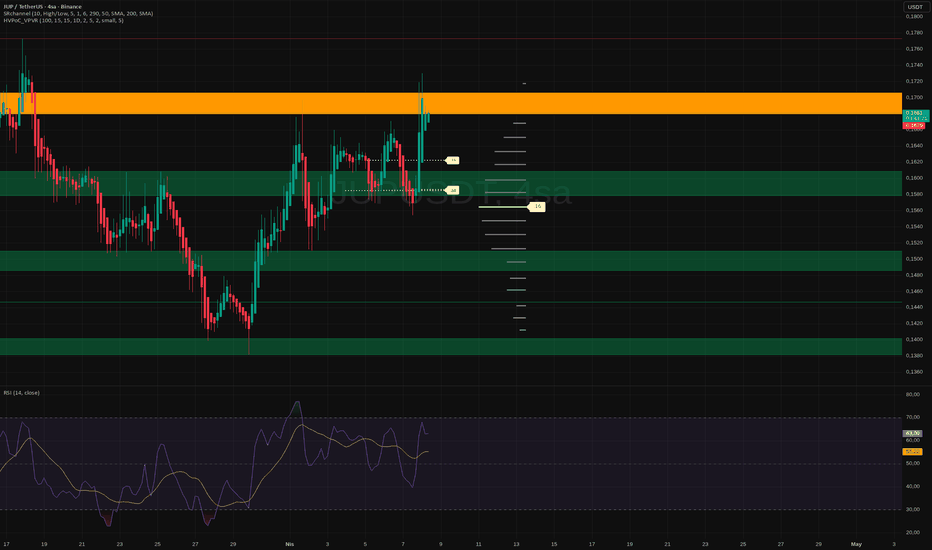This screenshot has width=932, height=550.
Task: Click the 0,1800 price axis label
Action: click(x=914, y=17)
